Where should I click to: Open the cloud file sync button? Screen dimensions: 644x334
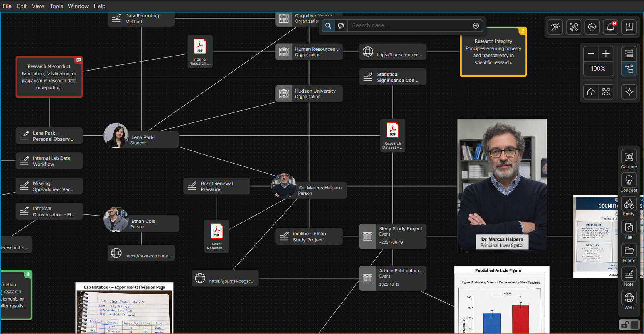point(592,27)
